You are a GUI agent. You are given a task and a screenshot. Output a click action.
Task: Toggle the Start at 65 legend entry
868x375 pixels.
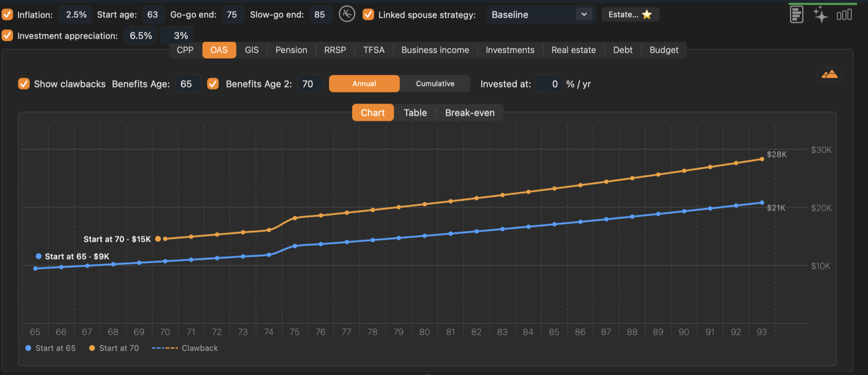coord(51,348)
